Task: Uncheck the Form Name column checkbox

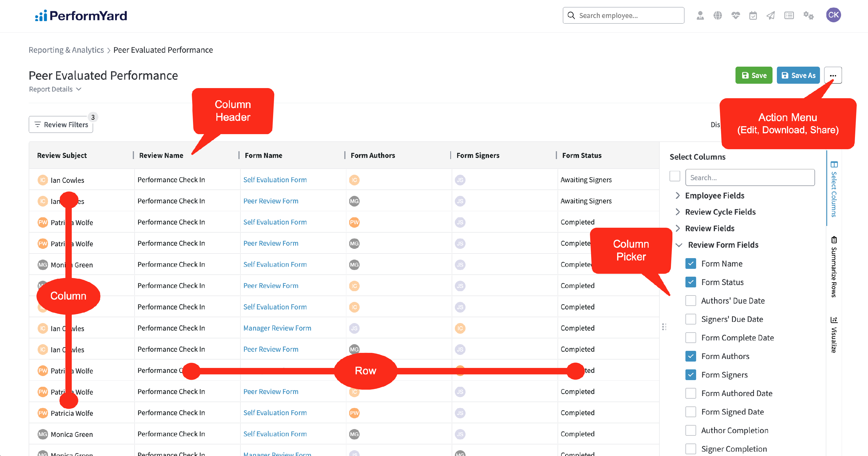Action: (691, 263)
